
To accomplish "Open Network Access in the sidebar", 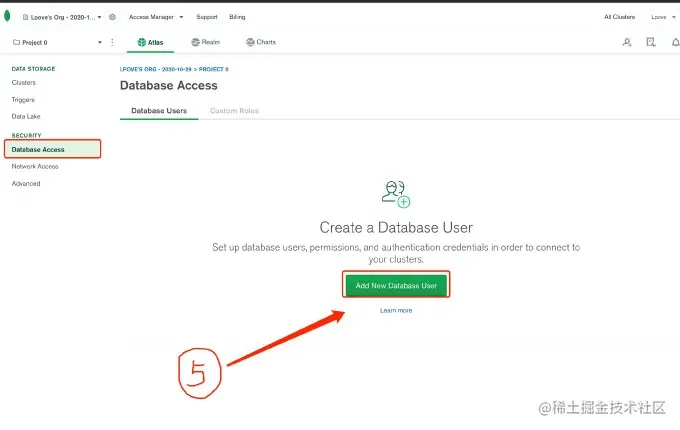I will pos(35,166).
